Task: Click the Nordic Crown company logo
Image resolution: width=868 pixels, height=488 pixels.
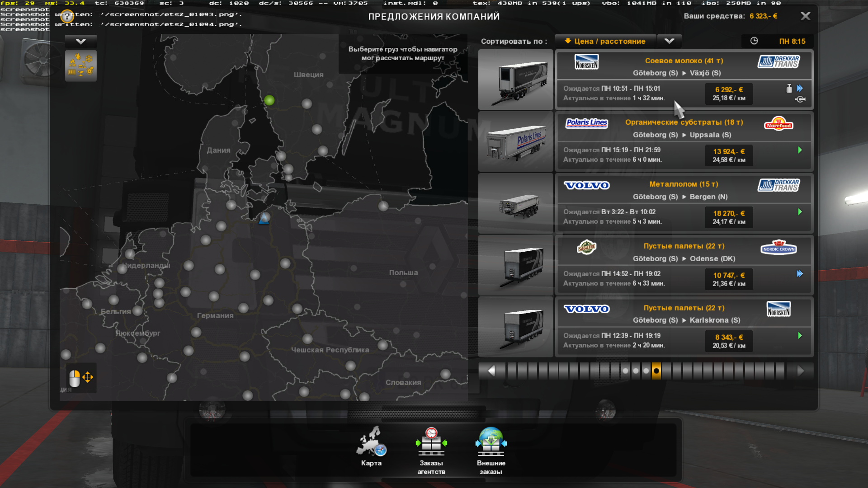Action: pyautogui.click(x=778, y=248)
